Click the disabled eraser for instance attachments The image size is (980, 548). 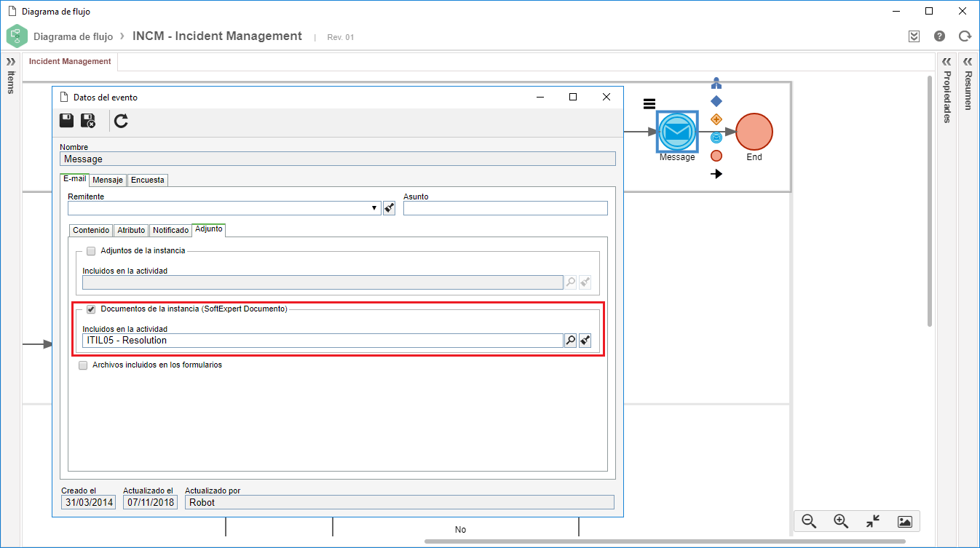click(585, 282)
